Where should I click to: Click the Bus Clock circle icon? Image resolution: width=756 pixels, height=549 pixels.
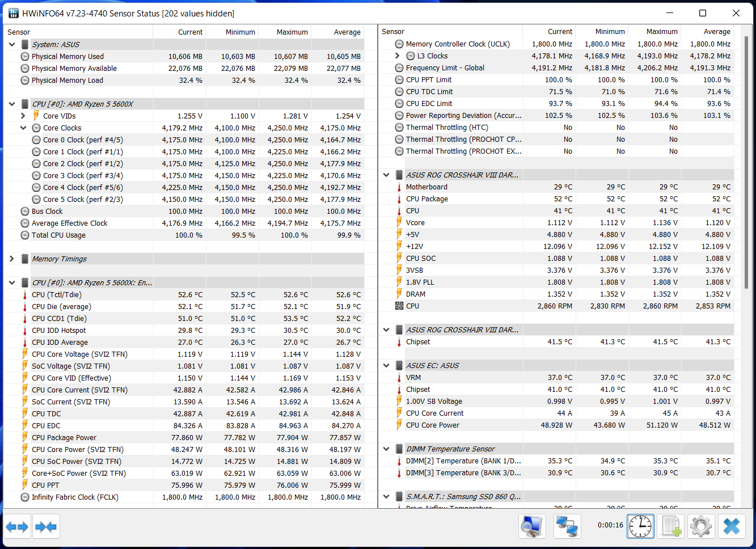pos(25,212)
